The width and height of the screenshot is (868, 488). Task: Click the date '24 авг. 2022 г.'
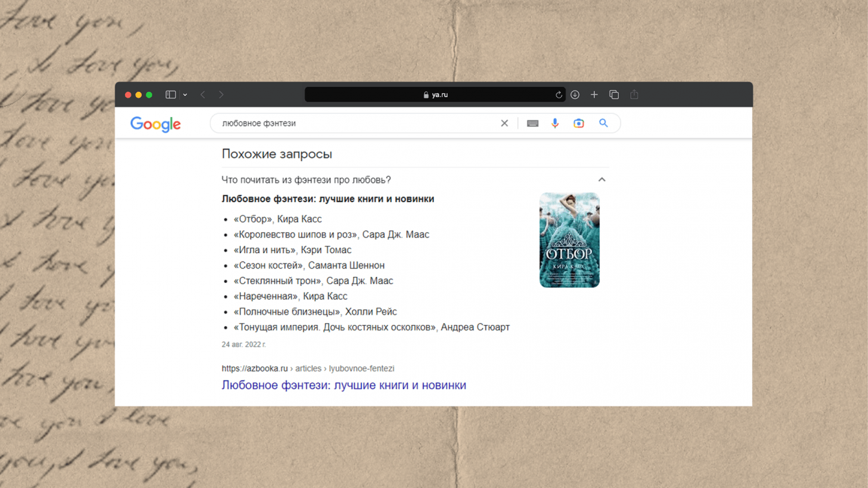244,344
